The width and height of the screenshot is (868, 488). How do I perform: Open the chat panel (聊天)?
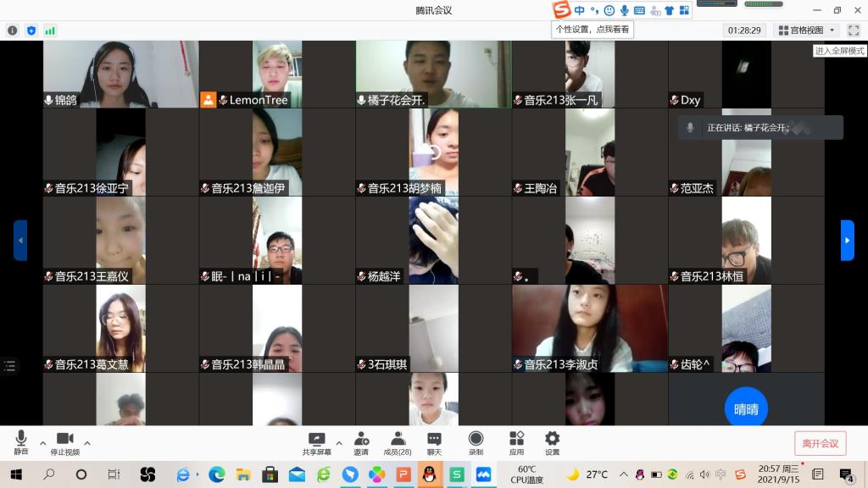434,440
